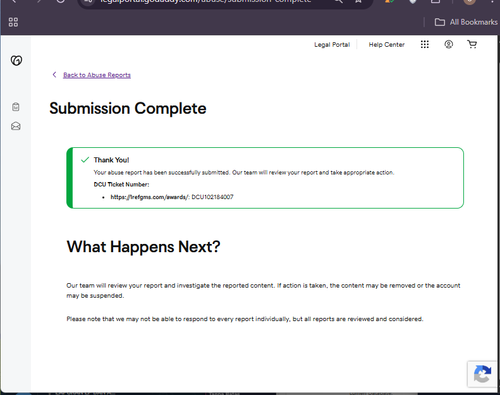Screen dimensions: 500x395
Task: Open the browser tab groups grid icon
Action: [x=13, y=22]
